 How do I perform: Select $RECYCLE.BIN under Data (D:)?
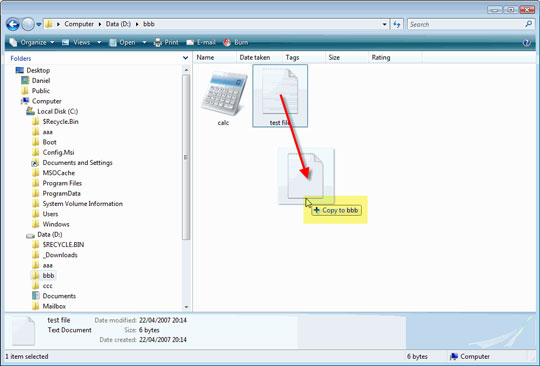tap(58, 245)
